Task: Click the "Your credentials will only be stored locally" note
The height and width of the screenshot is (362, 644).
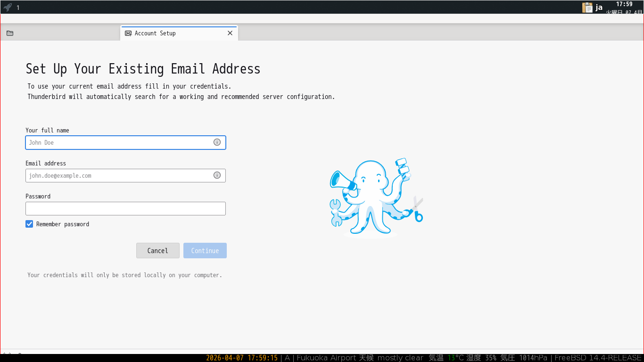Action: [x=124, y=275]
